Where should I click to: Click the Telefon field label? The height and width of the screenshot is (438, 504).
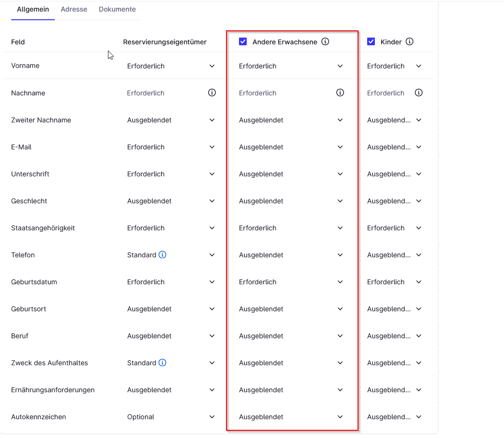coord(23,255)
